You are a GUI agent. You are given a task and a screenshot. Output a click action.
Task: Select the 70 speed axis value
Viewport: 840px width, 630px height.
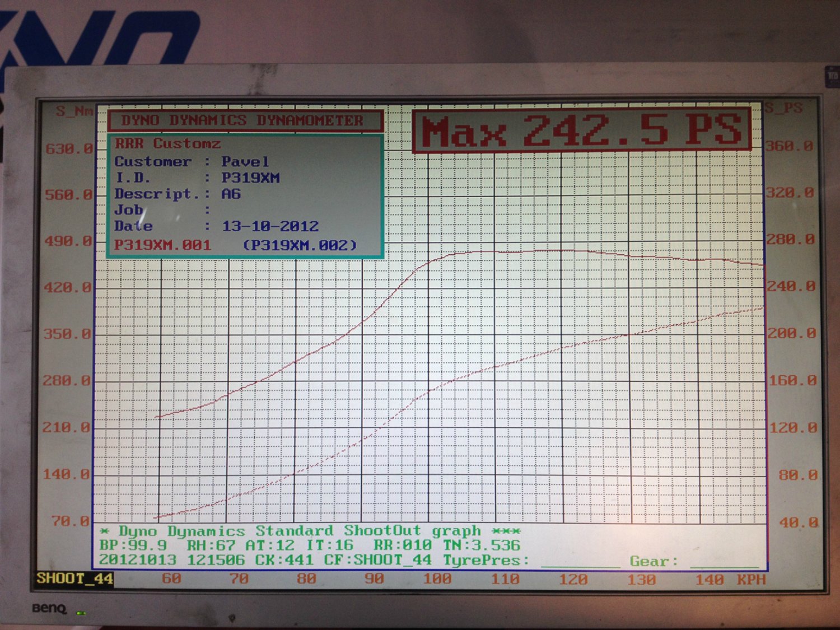coord(239,578)
